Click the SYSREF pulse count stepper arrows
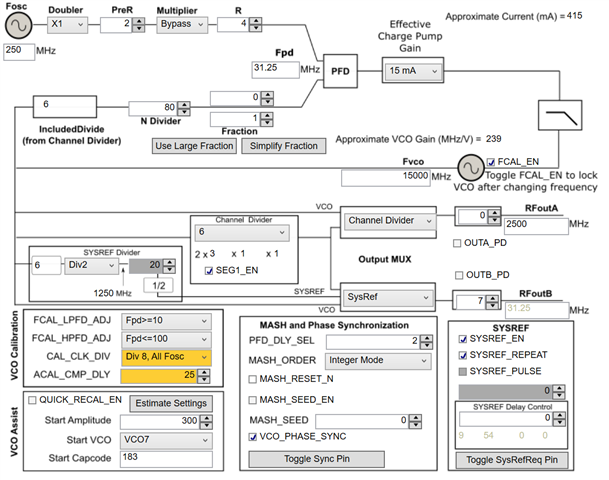609x480 pixels. click(559, 392)
